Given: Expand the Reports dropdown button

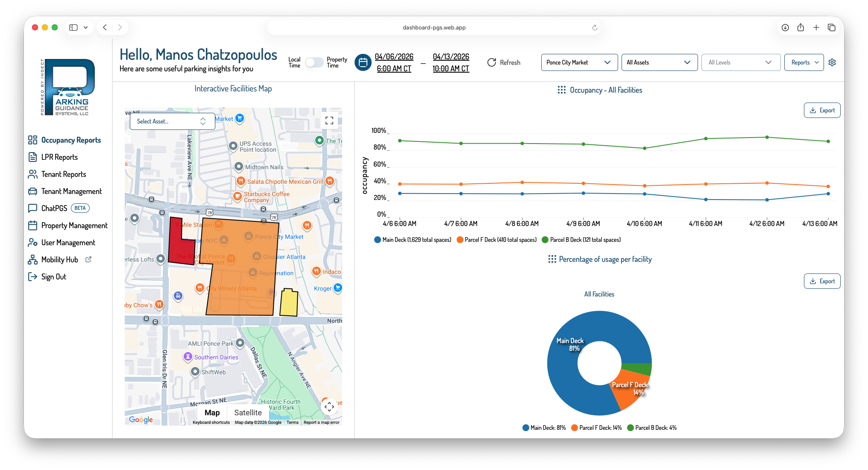Looking at the screenshot, I should click(804, 62).
